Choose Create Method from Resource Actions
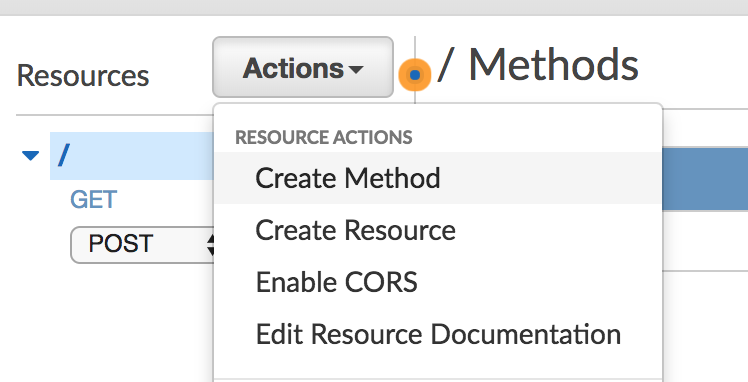The image size is (748, 382). click(x=437, y=178)
